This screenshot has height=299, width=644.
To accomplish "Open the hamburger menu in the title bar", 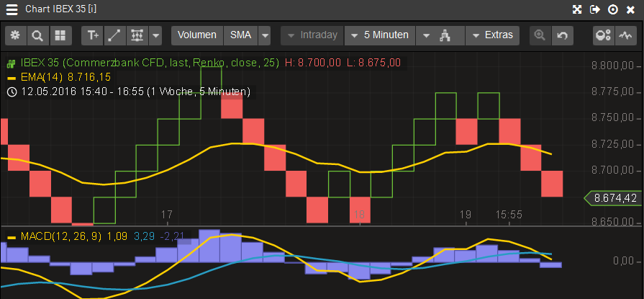I will [x=12, y=9].
